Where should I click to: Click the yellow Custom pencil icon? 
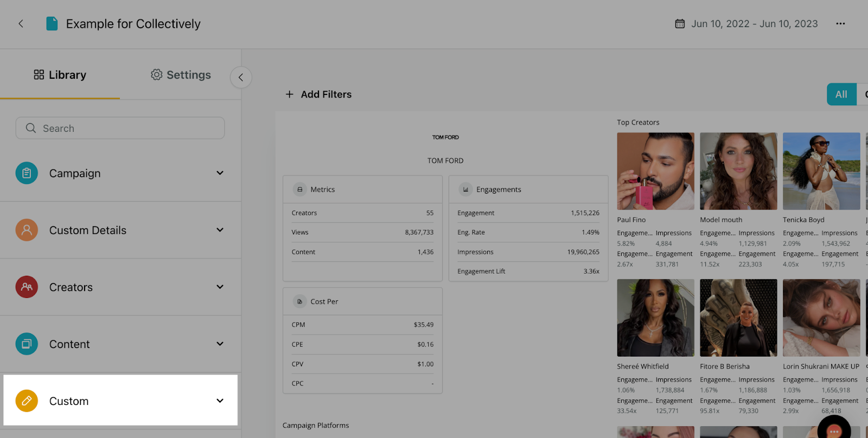point(27,401)
